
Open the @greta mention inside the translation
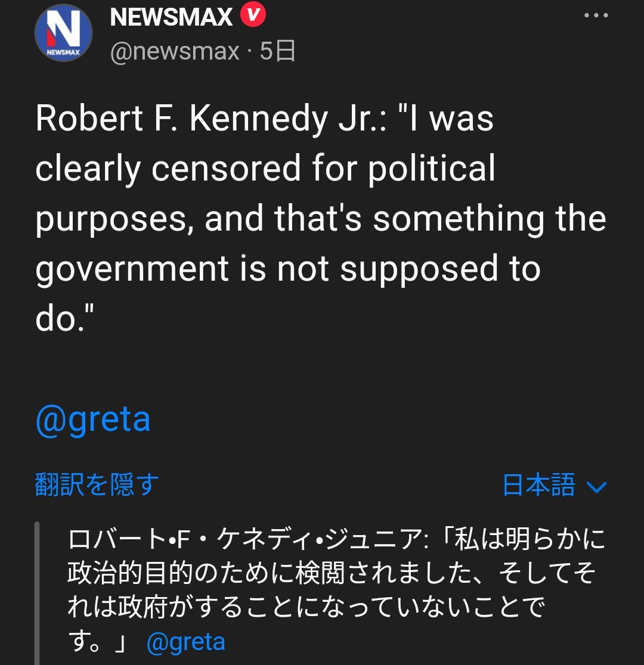click(185, 642)
